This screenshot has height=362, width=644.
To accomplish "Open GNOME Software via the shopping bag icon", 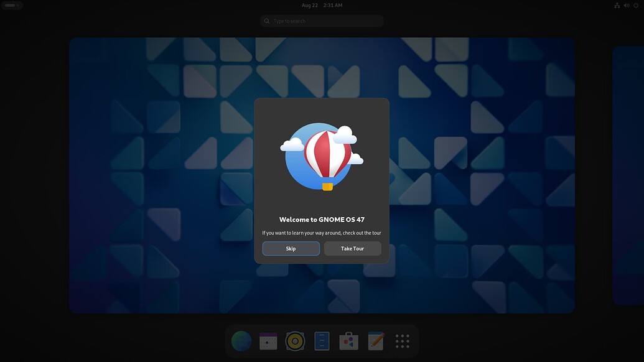I will point(348,340).
